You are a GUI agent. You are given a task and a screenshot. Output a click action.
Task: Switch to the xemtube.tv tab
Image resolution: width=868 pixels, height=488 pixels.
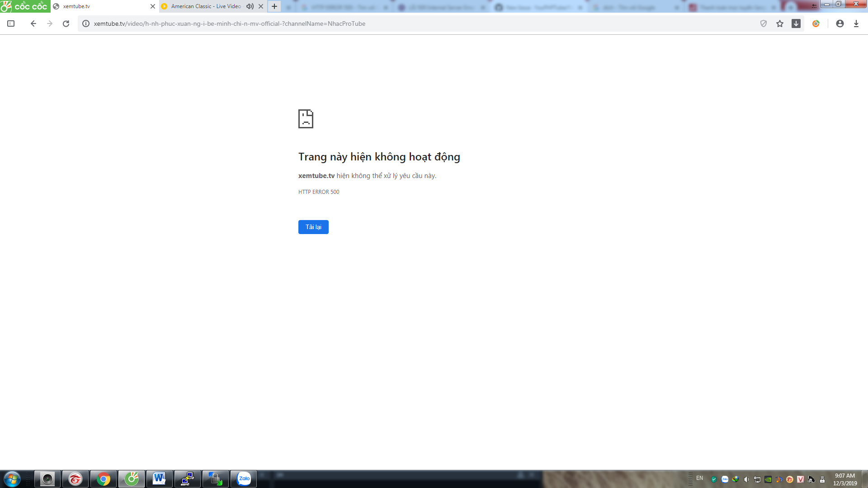103,6
